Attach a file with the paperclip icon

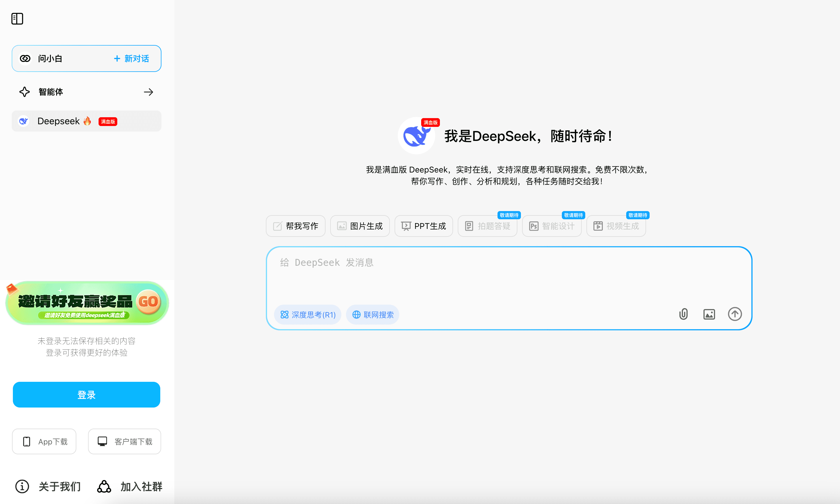[x=684, y=314]
